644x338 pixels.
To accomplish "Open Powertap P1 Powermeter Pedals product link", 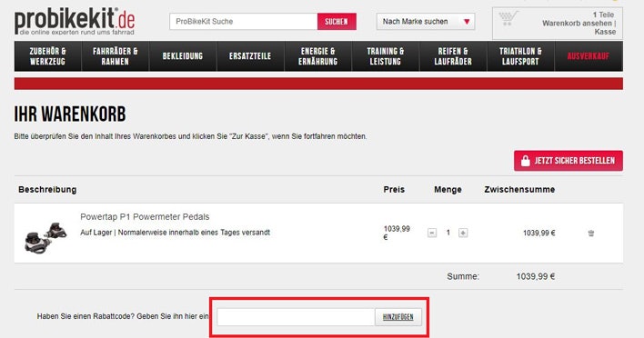I will (145, 216).
